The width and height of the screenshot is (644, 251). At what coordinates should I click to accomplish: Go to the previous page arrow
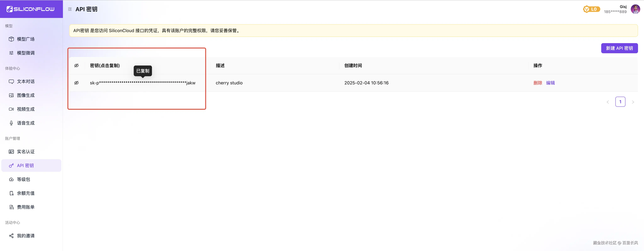[x=608, y=102]
